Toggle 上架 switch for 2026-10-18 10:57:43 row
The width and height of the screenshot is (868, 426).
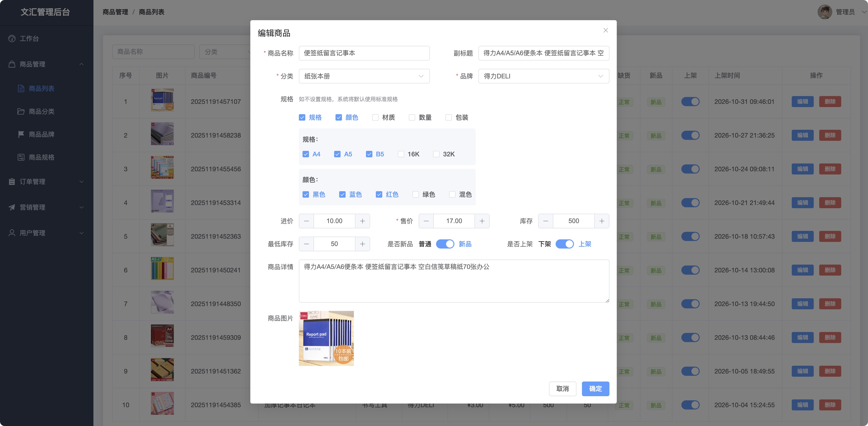pyautogui.click(x=690, y=236)
